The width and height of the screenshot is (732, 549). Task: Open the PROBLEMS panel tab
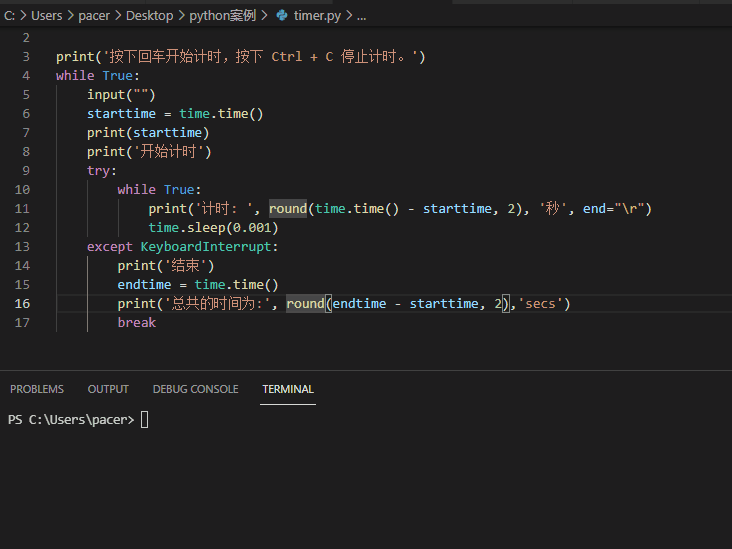coord(37,389)
